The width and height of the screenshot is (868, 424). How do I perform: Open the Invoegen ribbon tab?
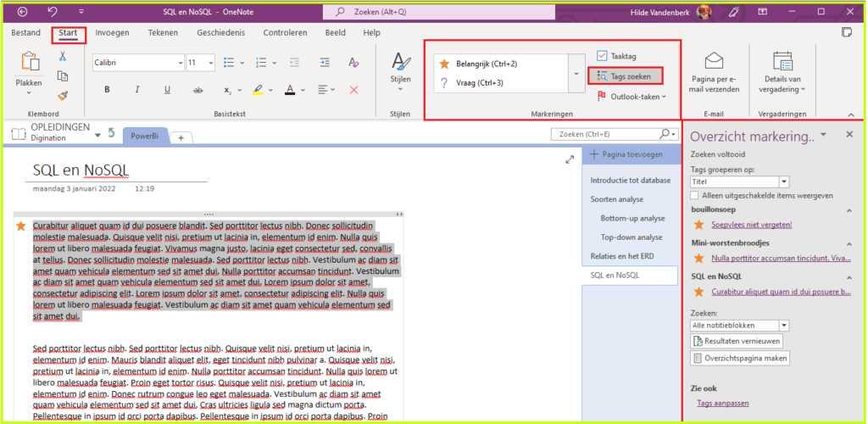click(112, 32)
